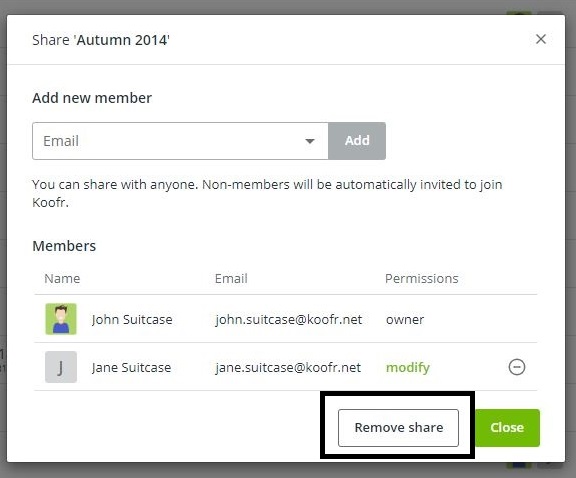This screenshot has width=576, height=478.
Task: Click the Name column header
Action: coord(62,278)
